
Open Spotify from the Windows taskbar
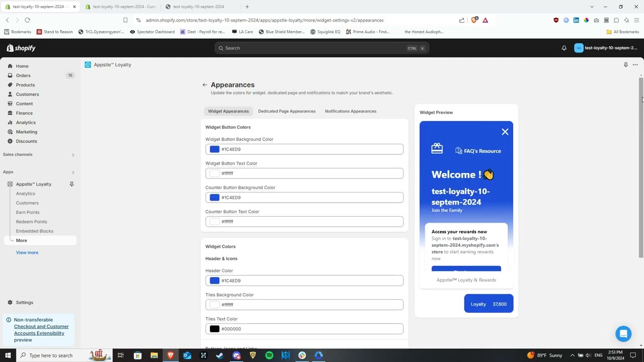pos(269,355)
